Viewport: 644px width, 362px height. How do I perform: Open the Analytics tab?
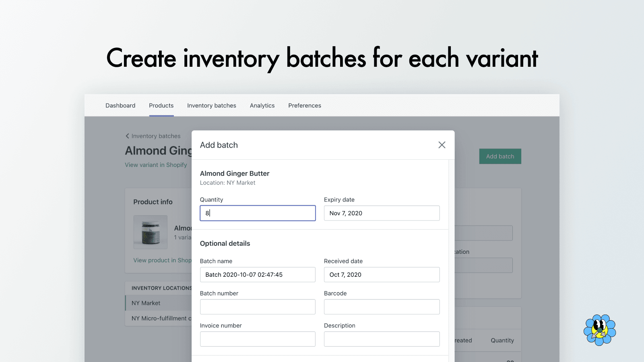click(262, 105)
